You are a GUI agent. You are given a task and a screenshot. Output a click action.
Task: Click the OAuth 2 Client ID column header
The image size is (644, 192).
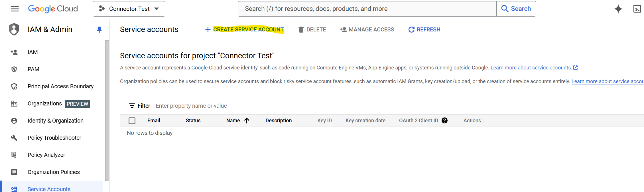[x=419, y=121]
